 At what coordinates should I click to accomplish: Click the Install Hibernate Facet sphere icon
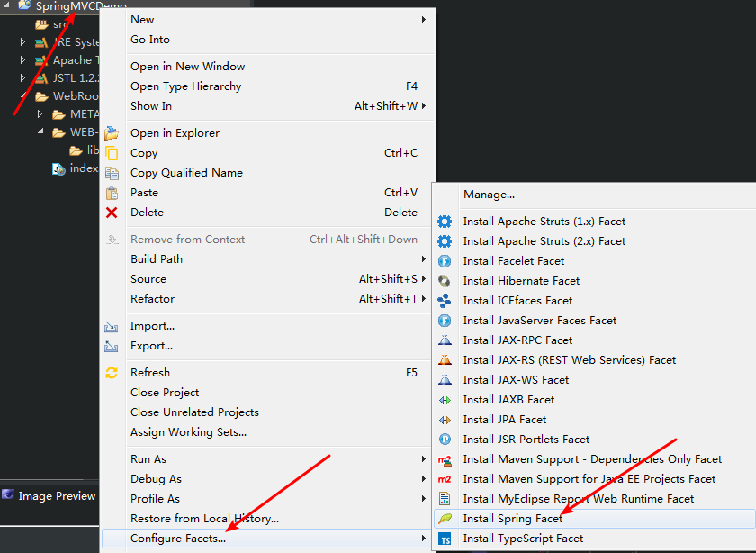[445, 280]
